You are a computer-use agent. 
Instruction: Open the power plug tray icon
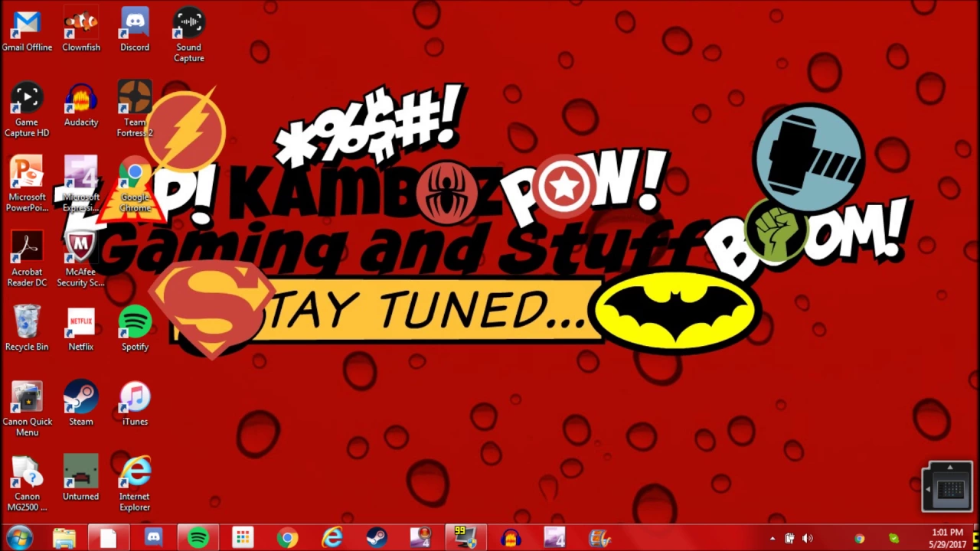(x=789, y=539)
